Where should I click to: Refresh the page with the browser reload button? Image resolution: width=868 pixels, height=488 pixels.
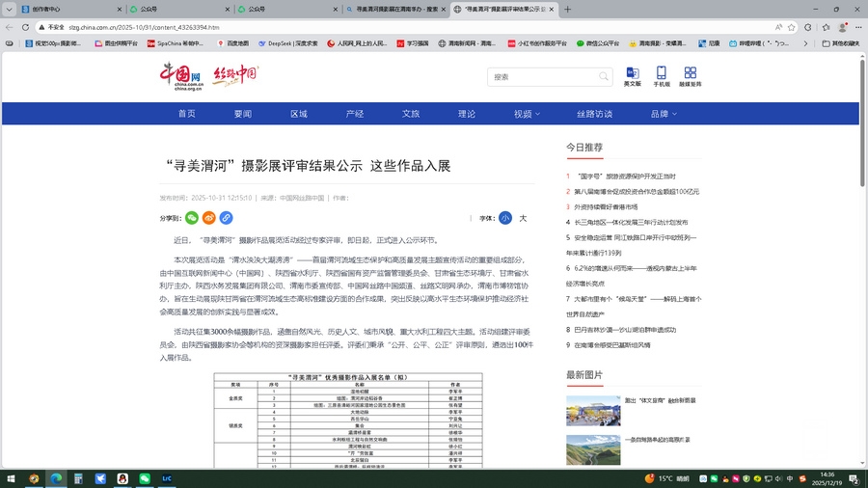tap(27, 27)
